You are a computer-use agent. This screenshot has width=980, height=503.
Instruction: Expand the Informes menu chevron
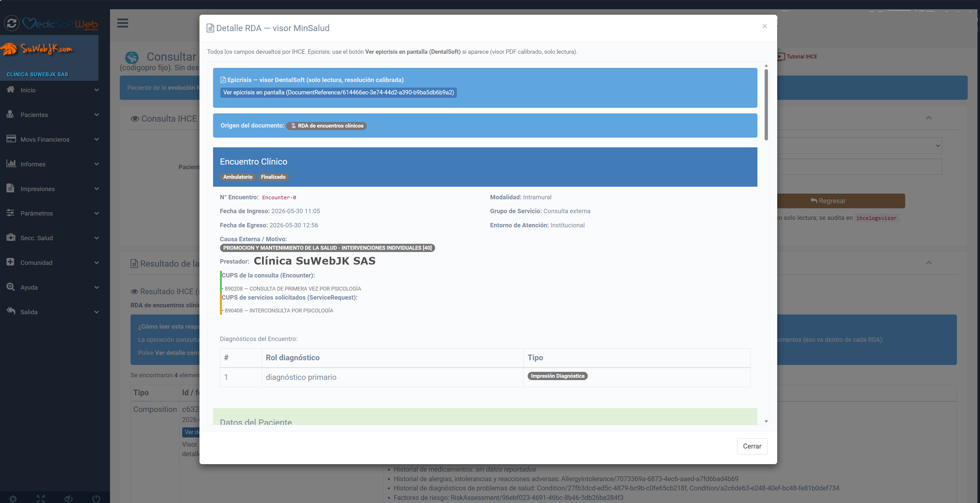[97, 164]
